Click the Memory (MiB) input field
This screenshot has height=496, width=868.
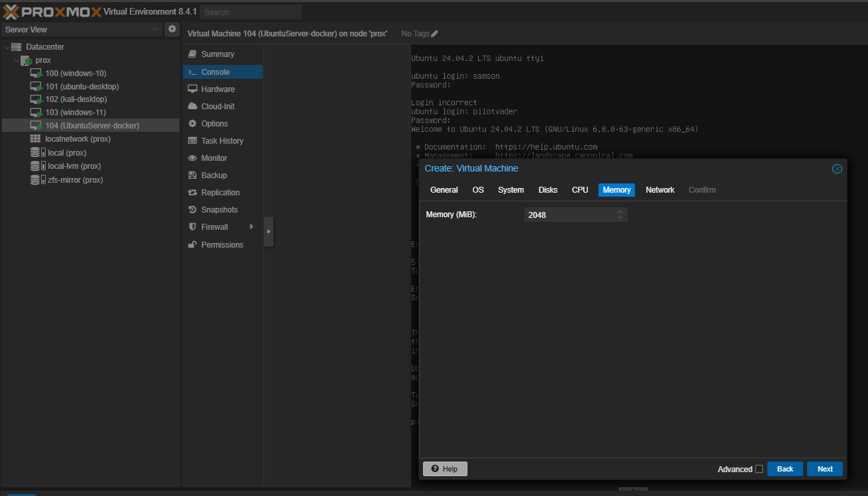[x=569, y=215]
